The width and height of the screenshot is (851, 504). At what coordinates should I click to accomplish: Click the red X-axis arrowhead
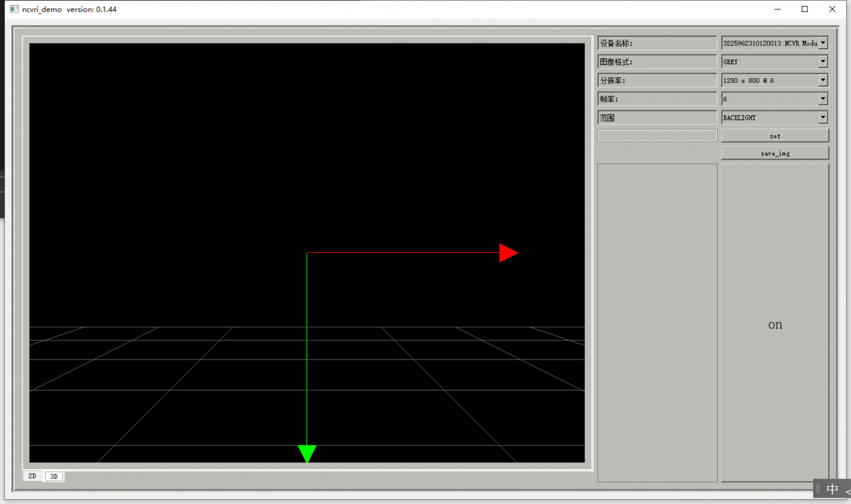point(508,253)
